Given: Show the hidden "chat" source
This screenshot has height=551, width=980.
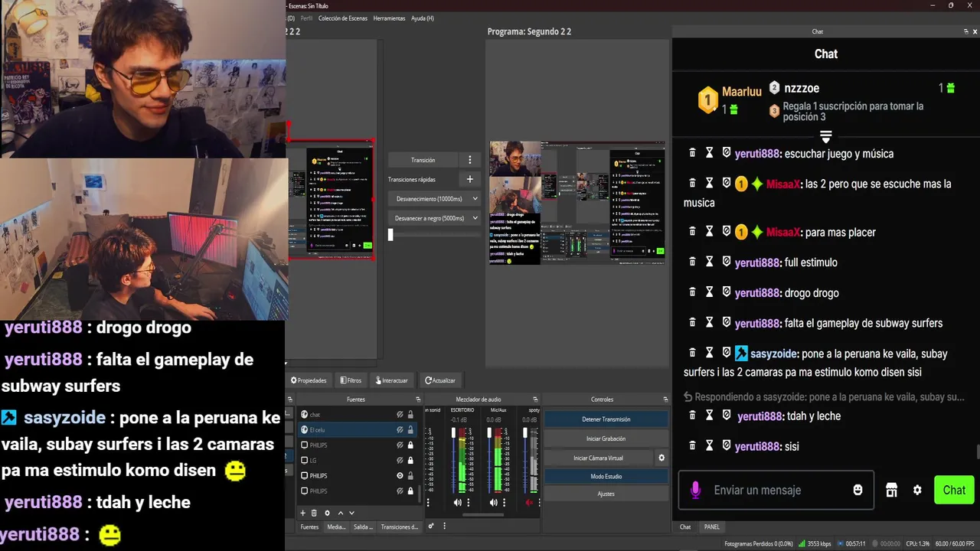Looking at the screenshot, I should pos(400,414).
